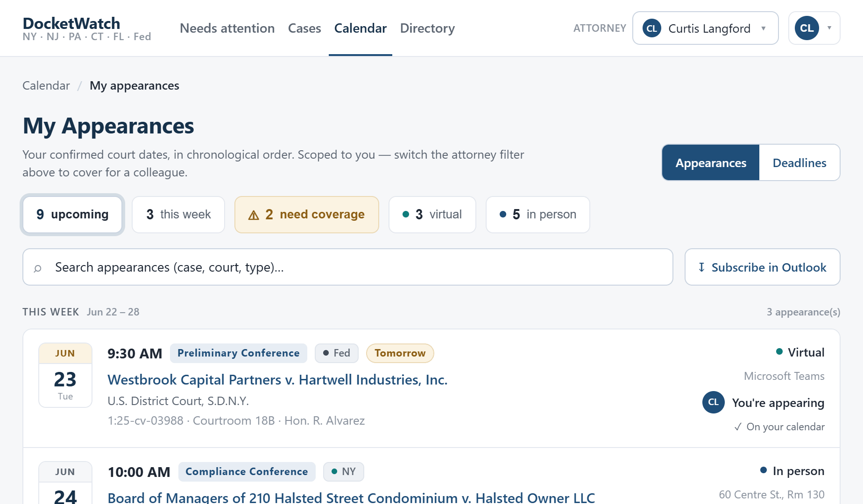The image size is (863, 504).
Task: Click U.S. District Court, S.D.N.Y. text
Action: point(178,401)
